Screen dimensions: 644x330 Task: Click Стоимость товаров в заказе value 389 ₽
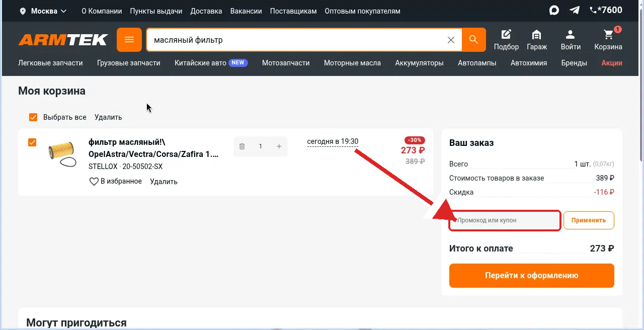[x=605, y=178]
